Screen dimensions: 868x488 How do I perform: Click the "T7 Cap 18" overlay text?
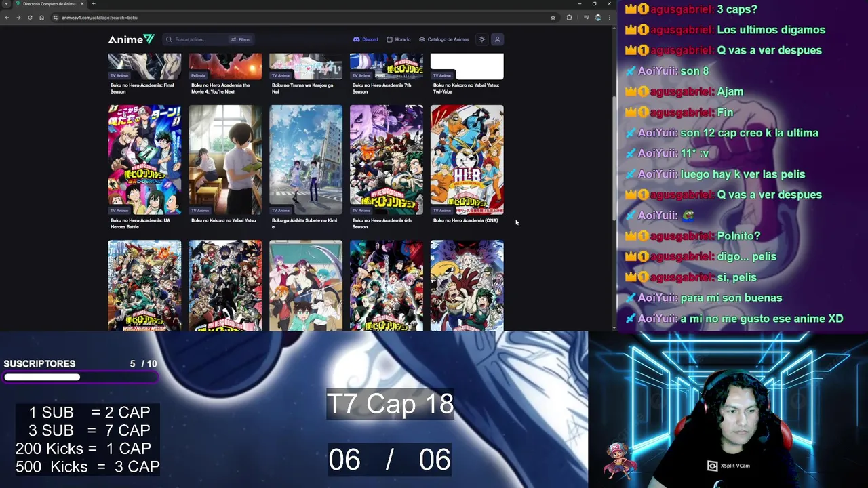coord(390,404)
